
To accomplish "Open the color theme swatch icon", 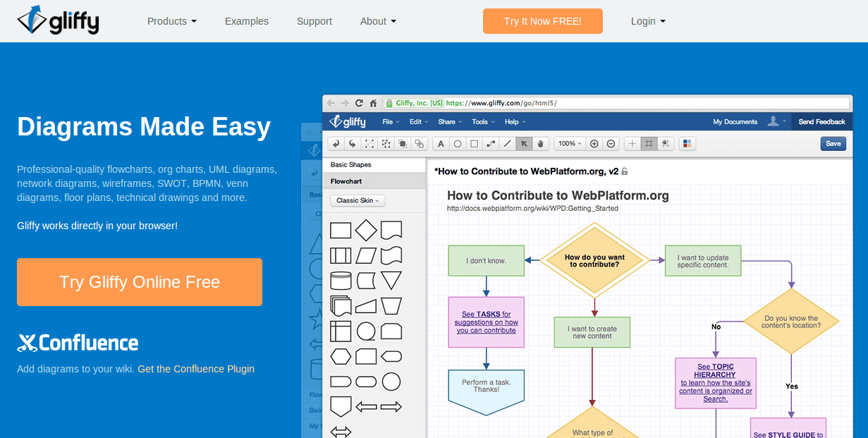I will [687, 144].
